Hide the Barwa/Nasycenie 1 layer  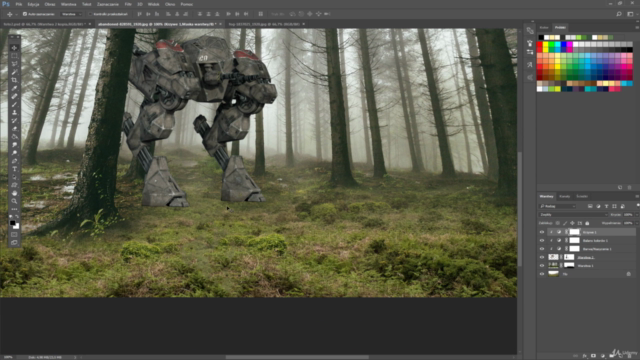(542, 249)
